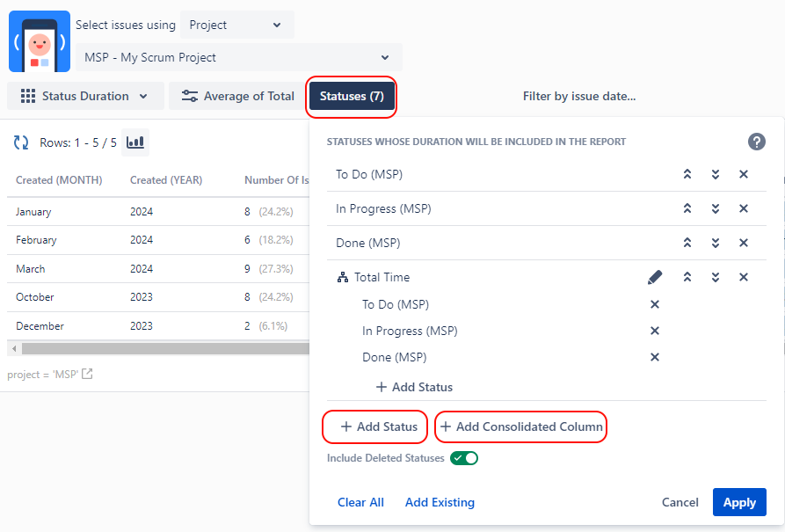Select the January row cell
The width and height of the screenshot is (785, 532).
(x=33, y=212)
